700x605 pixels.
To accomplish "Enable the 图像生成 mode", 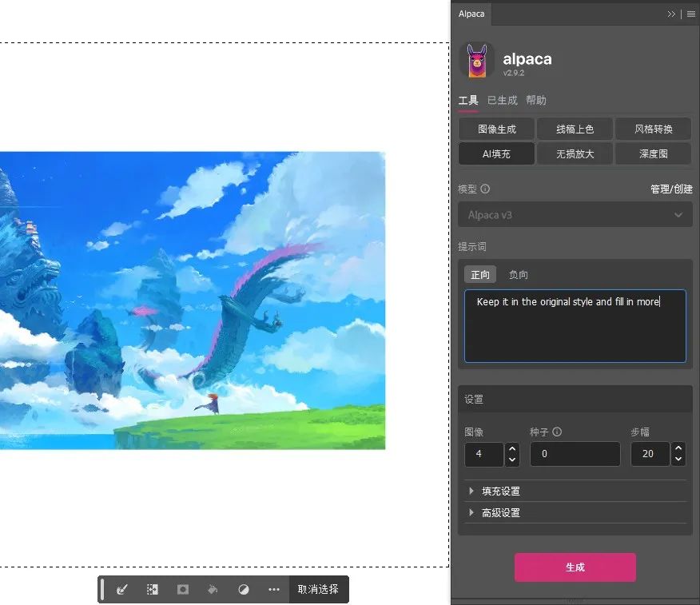I will point(495,129).
